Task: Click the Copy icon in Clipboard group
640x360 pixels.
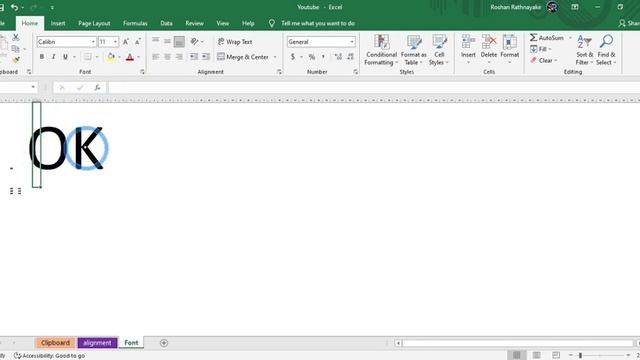Action: (x=16, y=49)
